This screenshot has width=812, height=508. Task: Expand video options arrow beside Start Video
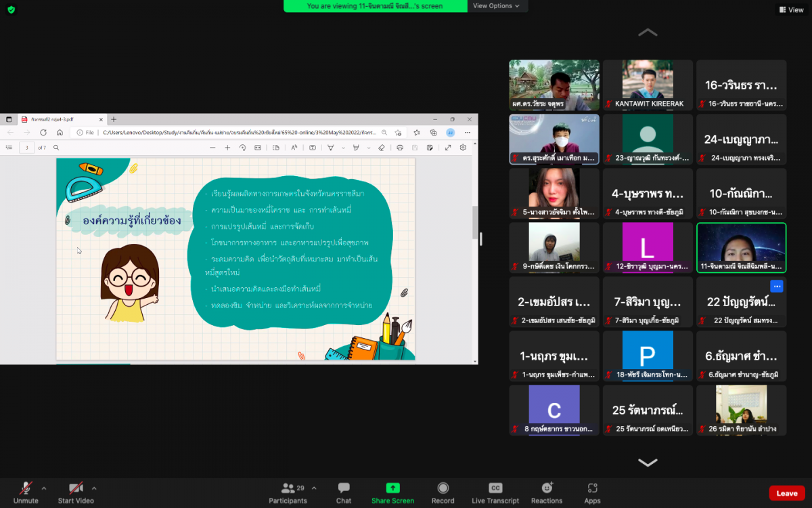94,488
